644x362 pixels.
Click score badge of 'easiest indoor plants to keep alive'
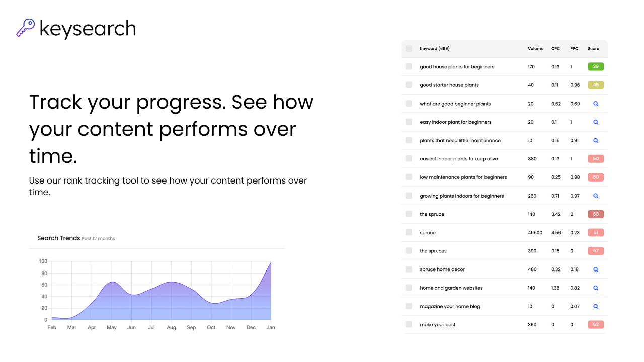[x=595, y=158]
